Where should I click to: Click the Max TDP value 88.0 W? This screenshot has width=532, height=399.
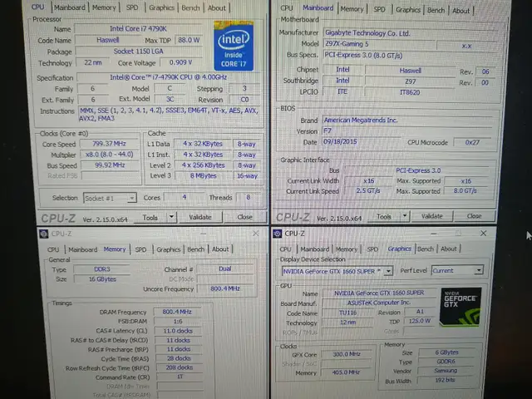click(189, 40)
